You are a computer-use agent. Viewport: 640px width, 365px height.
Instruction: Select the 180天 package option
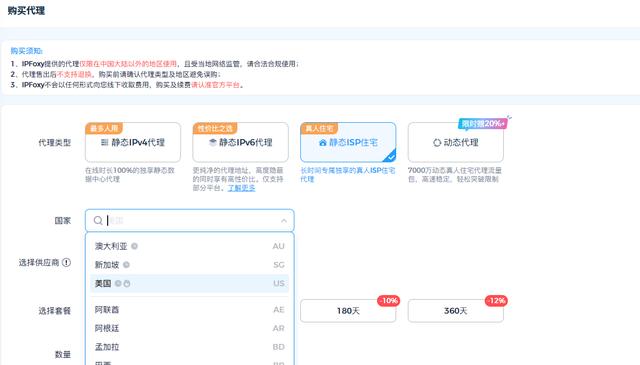tap(348, 311)
